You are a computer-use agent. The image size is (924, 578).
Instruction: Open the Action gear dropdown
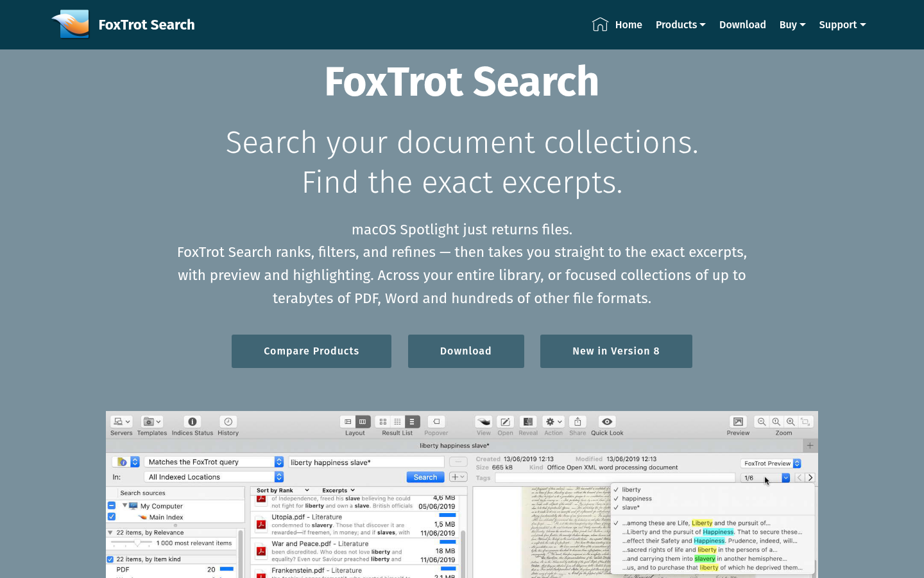point(553,422)
